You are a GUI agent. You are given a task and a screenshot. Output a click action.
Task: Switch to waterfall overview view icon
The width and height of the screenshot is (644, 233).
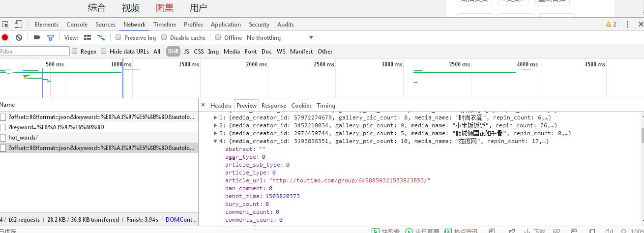[x=101, y=37]
